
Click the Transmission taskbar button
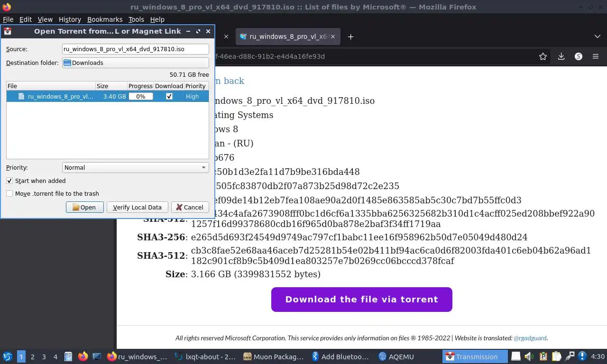pyautogui.click(x=474, y=356)
